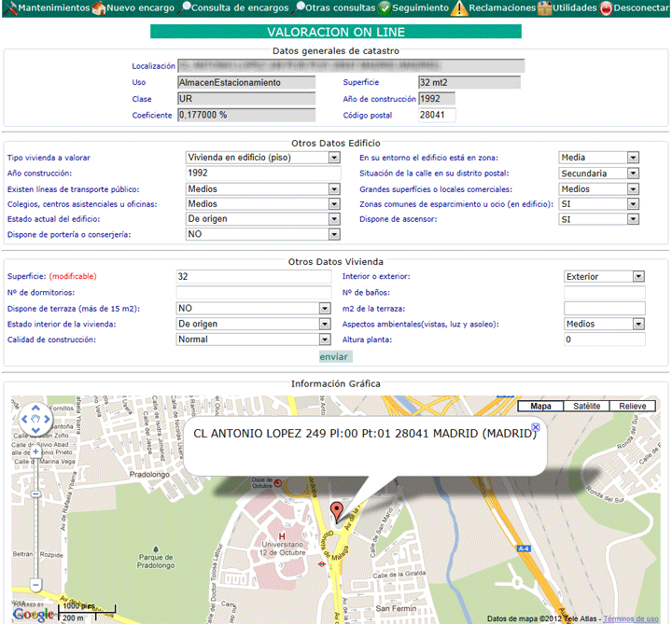Click the Consulta de encargos magnifier icon
The width and height of the screenshot is (672, 624).
(185, 7)
